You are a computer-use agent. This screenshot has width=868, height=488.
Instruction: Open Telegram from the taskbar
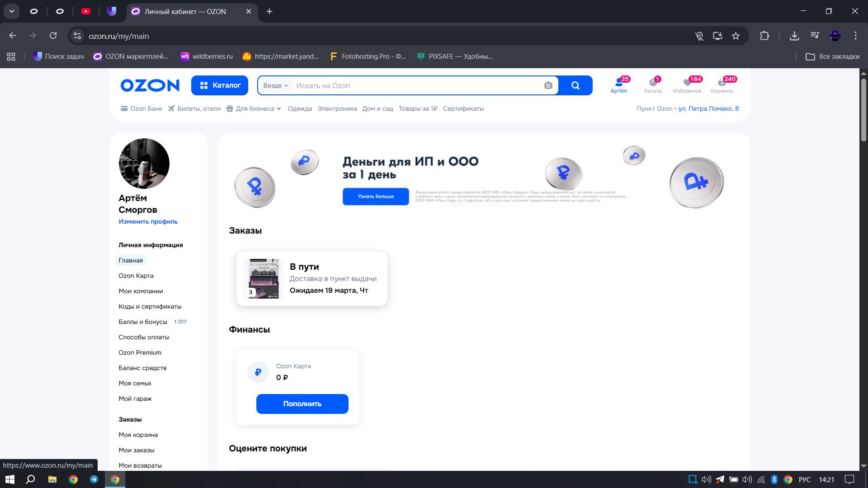[94, 479]
